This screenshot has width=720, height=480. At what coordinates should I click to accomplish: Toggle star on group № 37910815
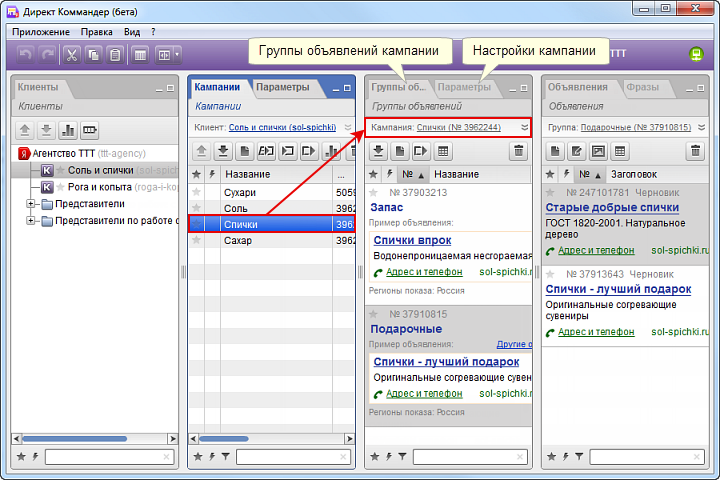click(x=373, y=314)
